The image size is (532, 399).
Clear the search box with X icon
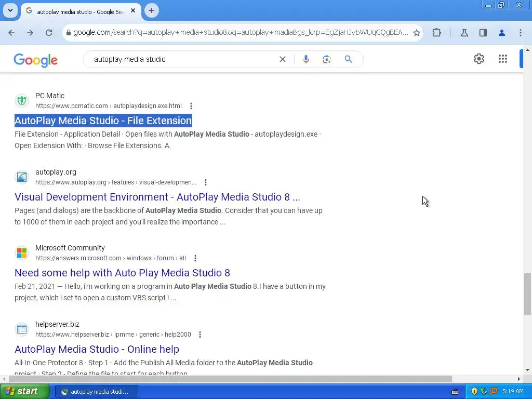click(x=282, y=59)
